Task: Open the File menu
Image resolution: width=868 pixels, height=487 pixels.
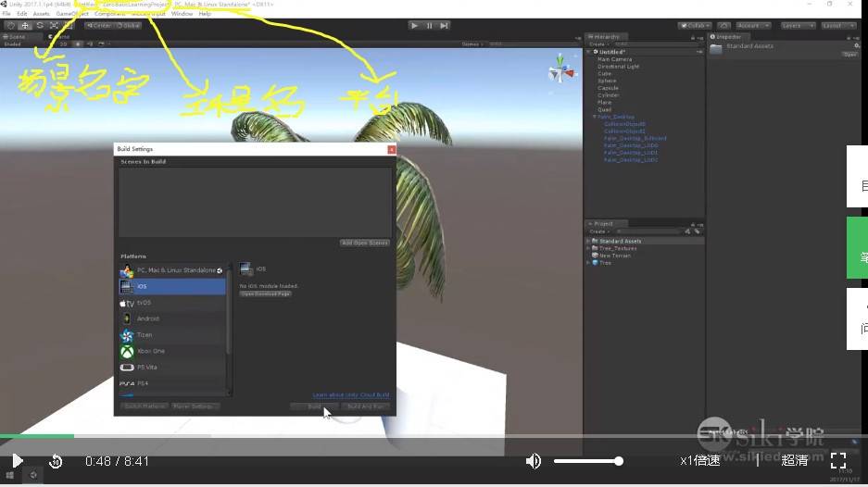Action: [6, 14]
